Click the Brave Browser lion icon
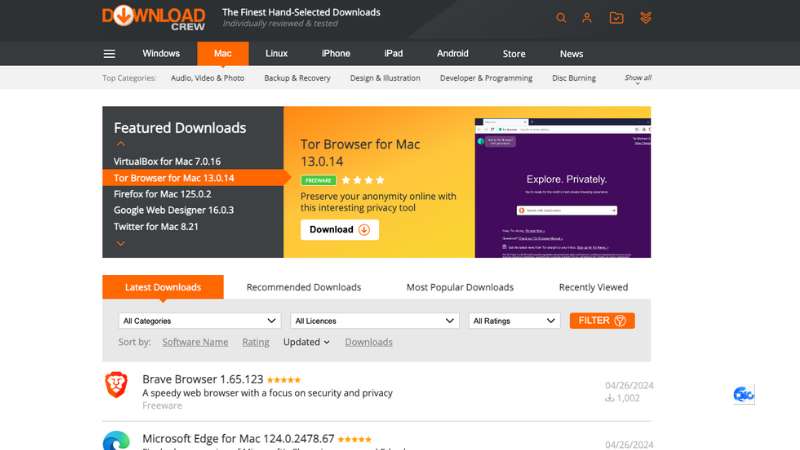This screenshot has width=800, height=450. pos(116,385)
